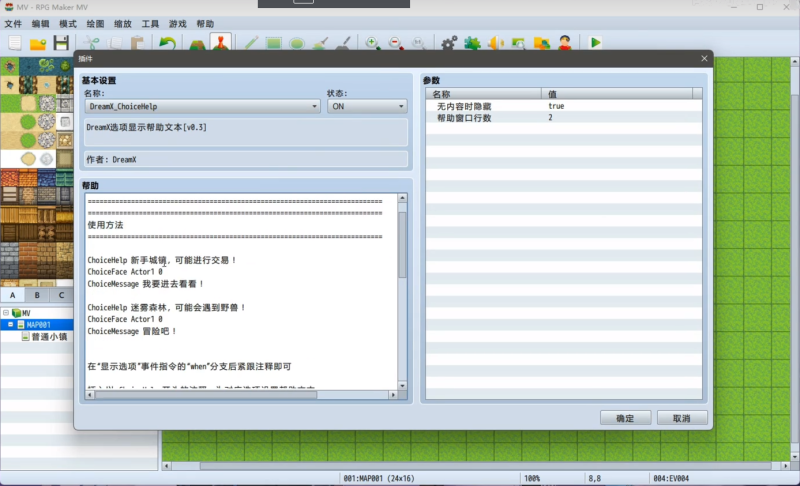Open the 帮助 menu

(205, 23)
